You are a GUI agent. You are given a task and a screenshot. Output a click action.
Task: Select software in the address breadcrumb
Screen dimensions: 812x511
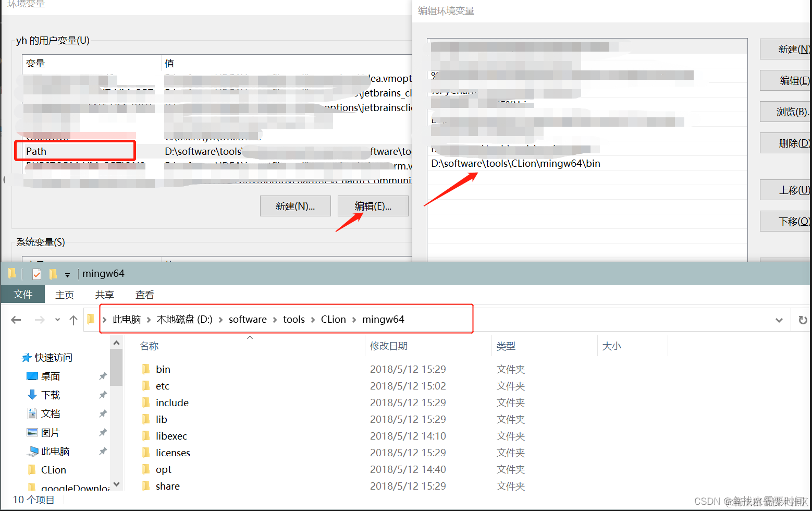point(248,319)
